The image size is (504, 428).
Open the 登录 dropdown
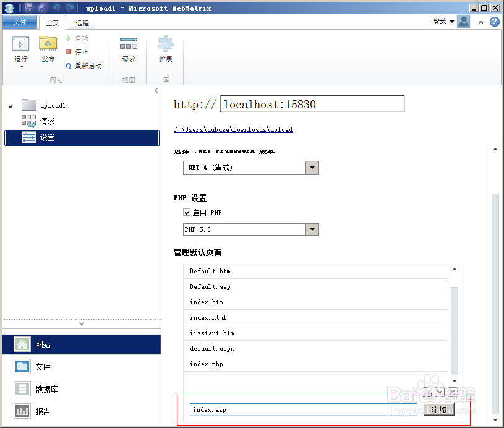pyautogui.click(x=443, y=22)
